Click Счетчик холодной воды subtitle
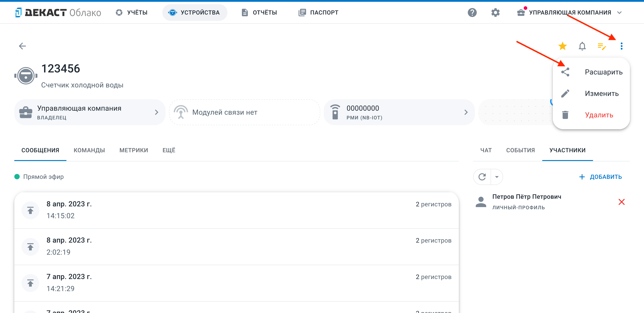644x313 pixels. click(82, 85)
